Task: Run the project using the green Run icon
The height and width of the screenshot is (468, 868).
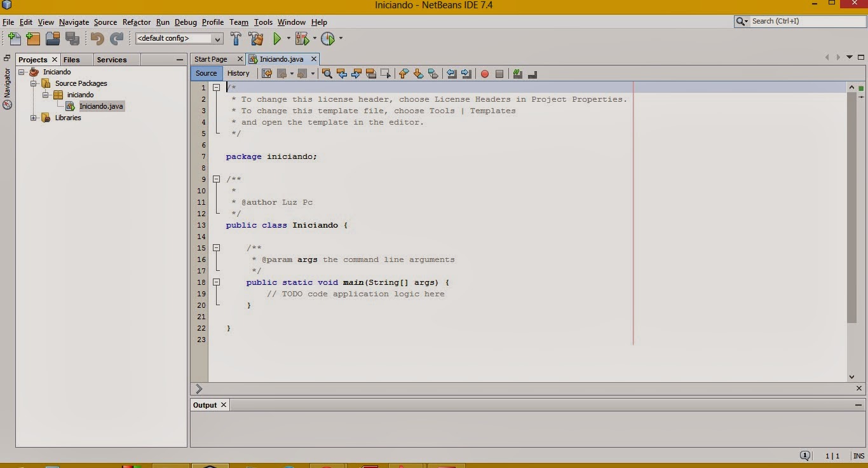Action: pyautogui.click(x=278, y=38)
